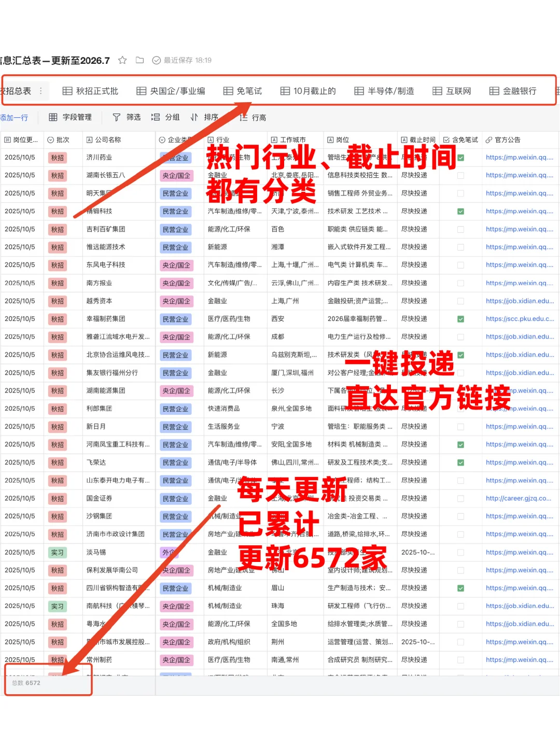
Task: Open the 半导体/制造 tab
Action: [384, 91]
